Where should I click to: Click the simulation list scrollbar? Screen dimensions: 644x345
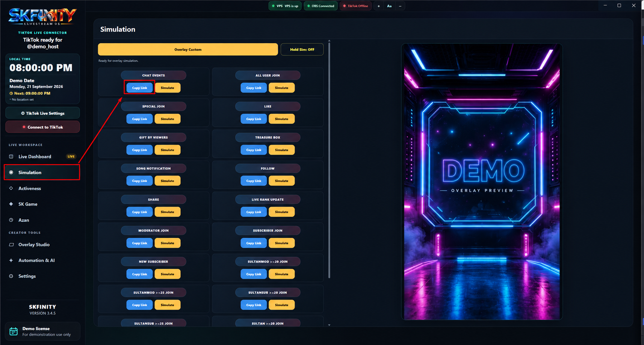click(x=329, y=160)
